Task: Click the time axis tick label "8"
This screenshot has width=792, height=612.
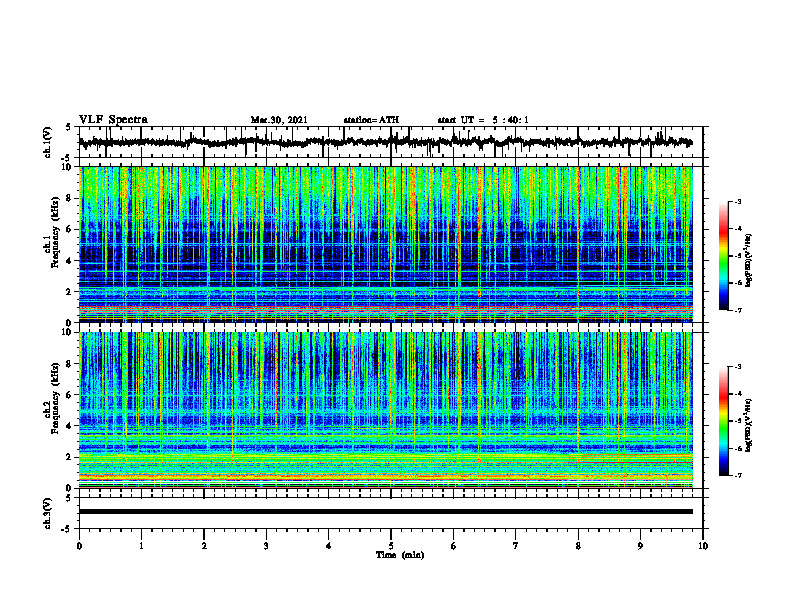Action: click(578, 546)
